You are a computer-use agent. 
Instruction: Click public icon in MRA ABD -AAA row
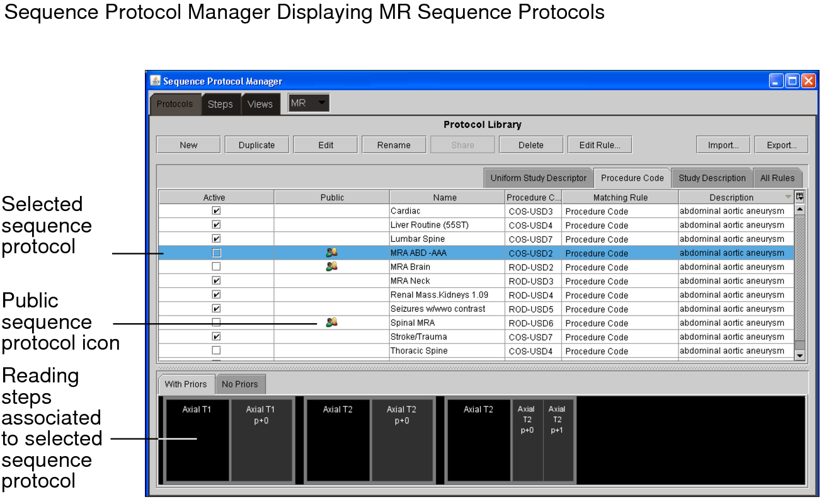pos(332,253)
